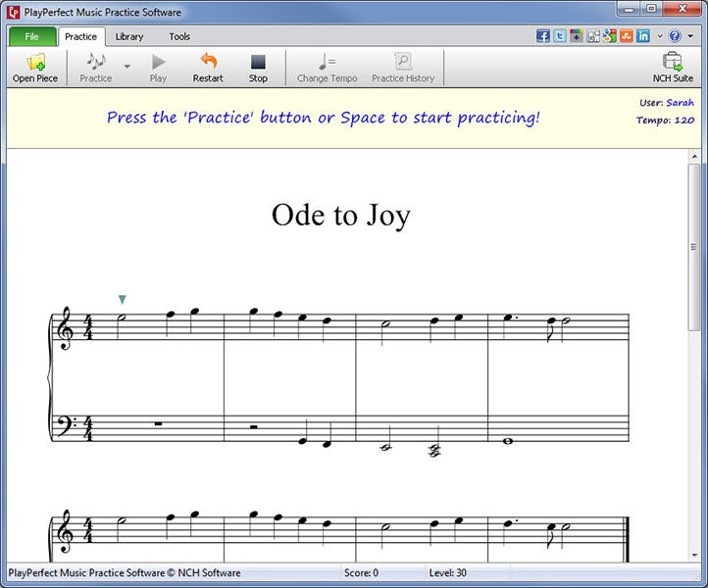Share on StumbleUpon icon
Viewport: 708px width, 588px height.
point(627,35)
